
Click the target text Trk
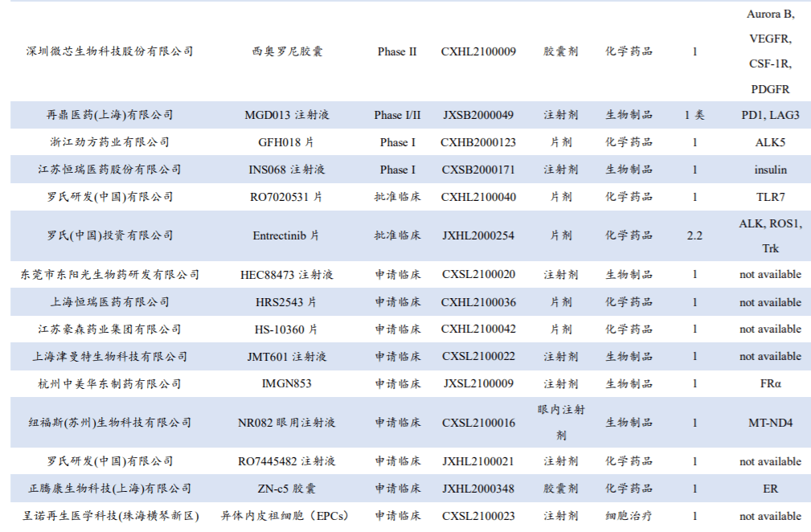click(770, 248)
